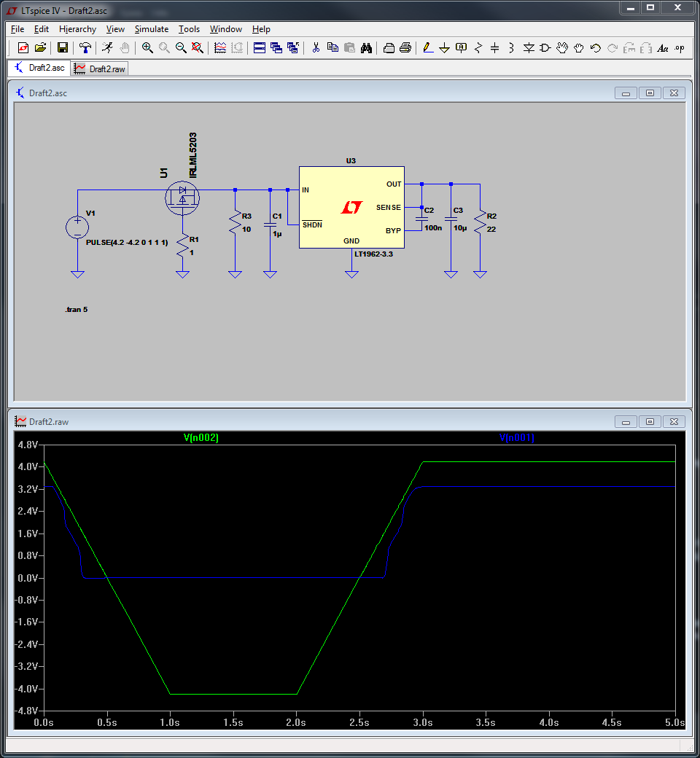Place an Inductor from the toolbar
The height and width of the screenshot is (758, 700).
[x=511, y=47]
